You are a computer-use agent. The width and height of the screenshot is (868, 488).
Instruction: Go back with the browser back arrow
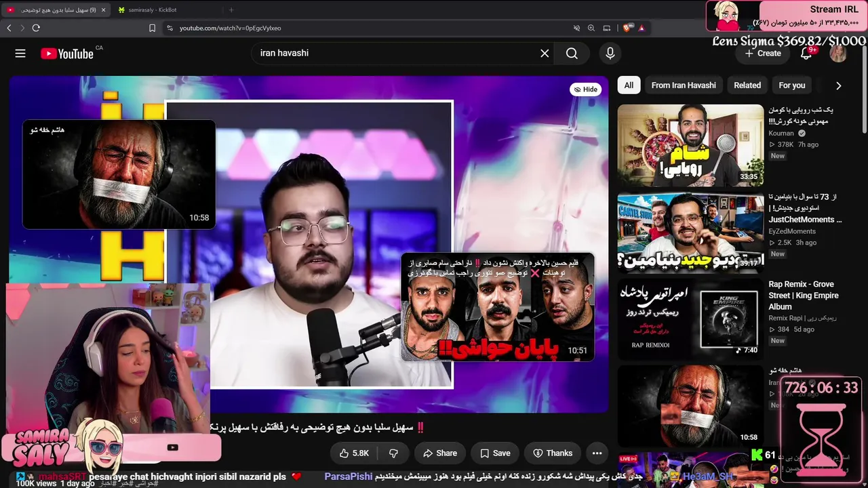point(9,28)
